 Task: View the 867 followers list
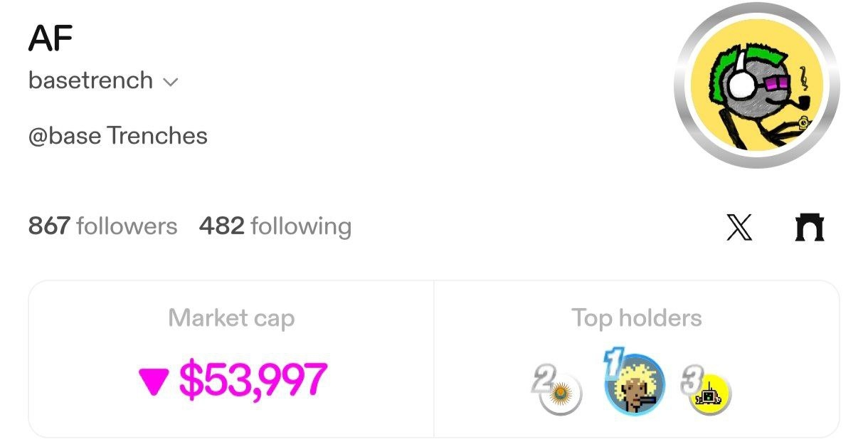tap(102, 226)
